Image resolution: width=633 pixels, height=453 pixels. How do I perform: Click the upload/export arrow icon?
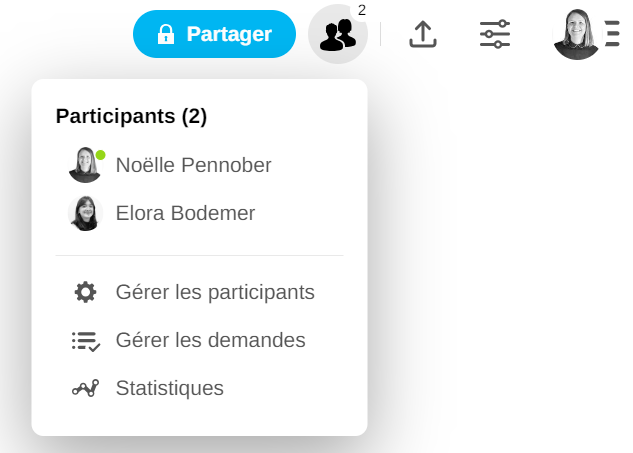pyautogui.click(x=424, y=34)
